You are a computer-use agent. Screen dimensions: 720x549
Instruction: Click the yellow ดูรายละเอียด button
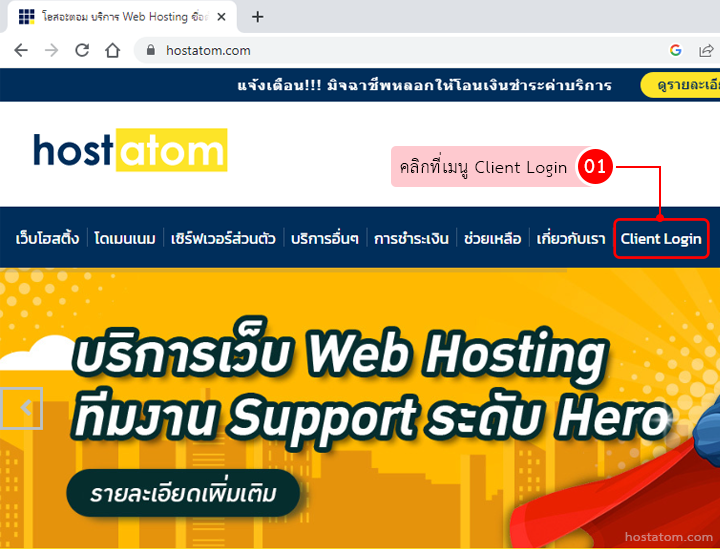tap(680, 85)
